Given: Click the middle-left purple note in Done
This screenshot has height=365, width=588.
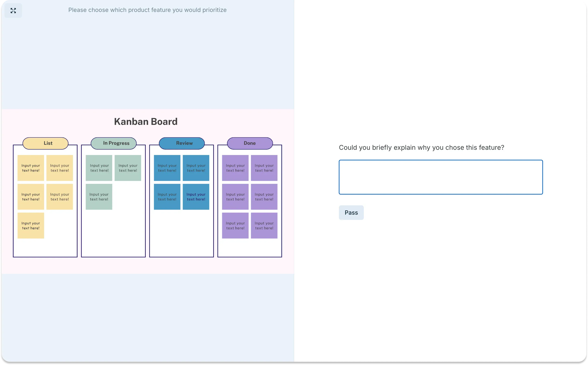Looking at the screenshot, I should click(x=235, y=196).
